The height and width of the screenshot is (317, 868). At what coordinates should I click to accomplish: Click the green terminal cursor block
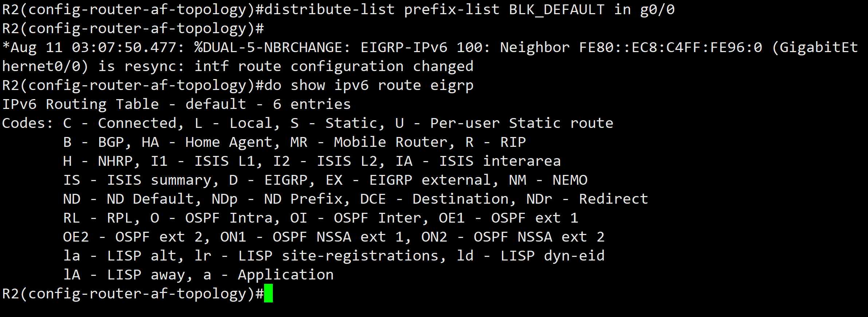tap(268, 293)
